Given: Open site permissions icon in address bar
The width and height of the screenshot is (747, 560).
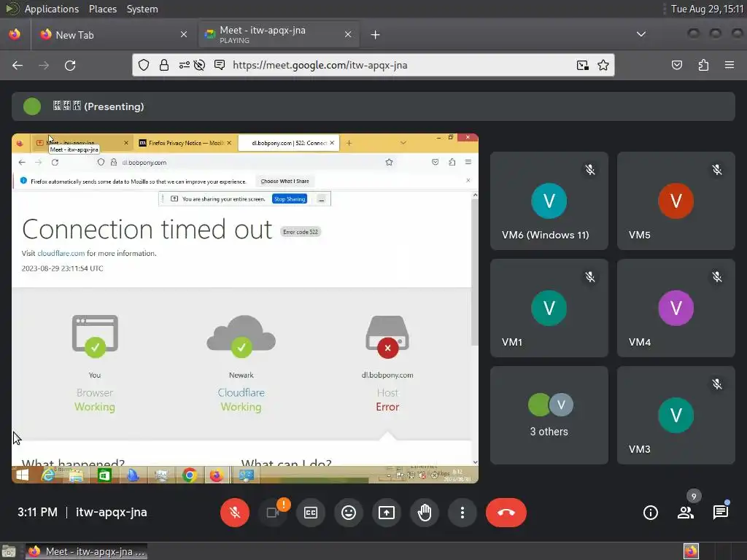Looking at the screenshot, I should tap(184, 65).
